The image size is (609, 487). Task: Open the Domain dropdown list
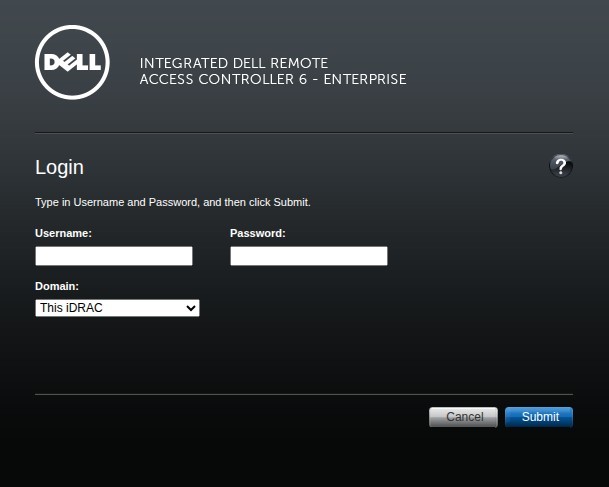(x=117, y=308)
